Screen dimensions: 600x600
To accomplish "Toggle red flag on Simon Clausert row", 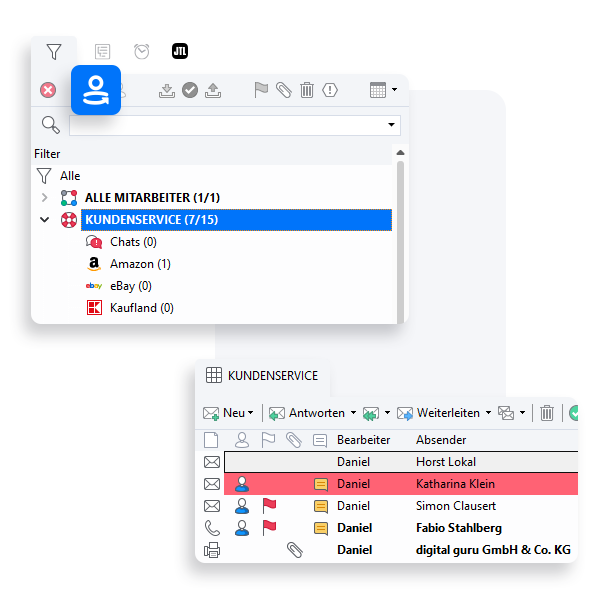I will point(268,506).
